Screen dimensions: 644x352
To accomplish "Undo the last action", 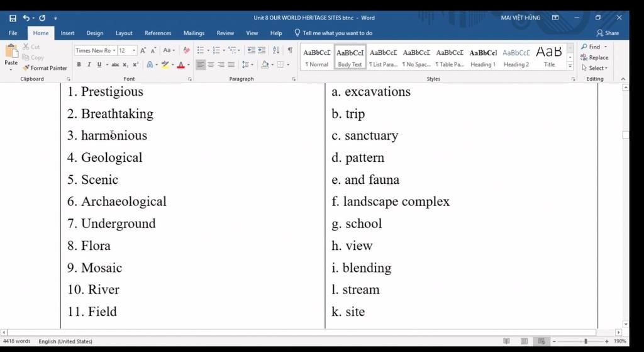I will tap(26, 18).
